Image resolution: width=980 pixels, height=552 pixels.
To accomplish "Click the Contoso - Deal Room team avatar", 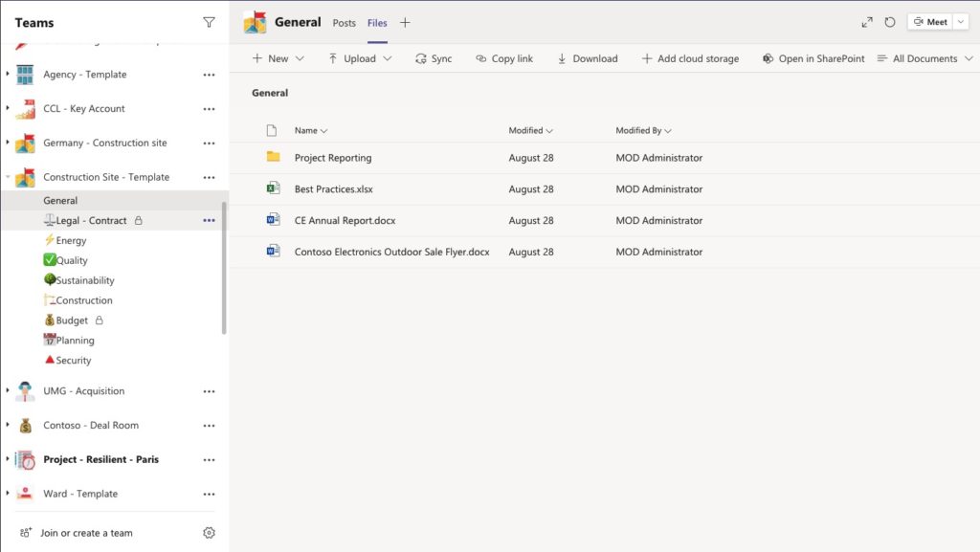I will [x=25, y=425].
